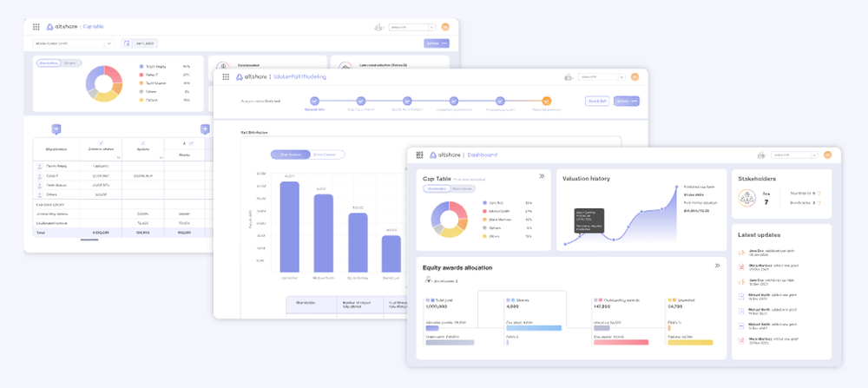Click Waterfall Modeling title in window header
Image resolution: width=868 pixels, height=388 pixels.
click(x=299, y=77)
